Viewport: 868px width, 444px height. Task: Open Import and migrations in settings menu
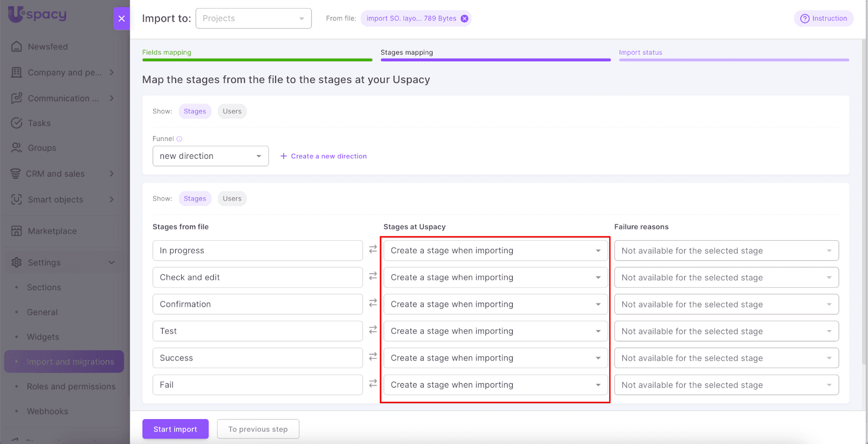71,362
